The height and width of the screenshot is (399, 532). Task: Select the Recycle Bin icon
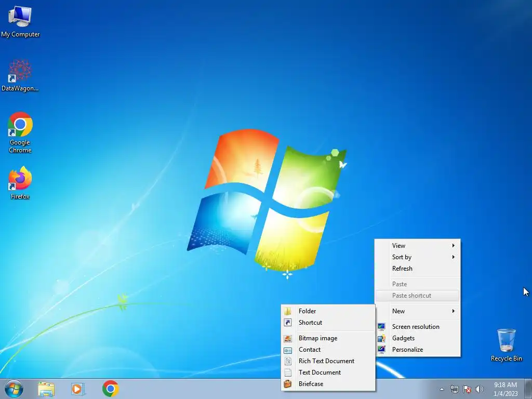pos(506,345)
